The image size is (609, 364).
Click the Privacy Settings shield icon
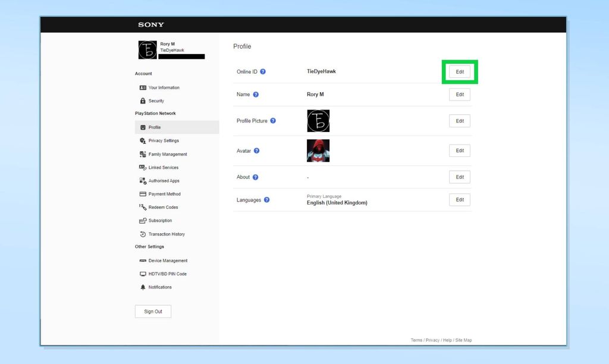tap(143, 140)
